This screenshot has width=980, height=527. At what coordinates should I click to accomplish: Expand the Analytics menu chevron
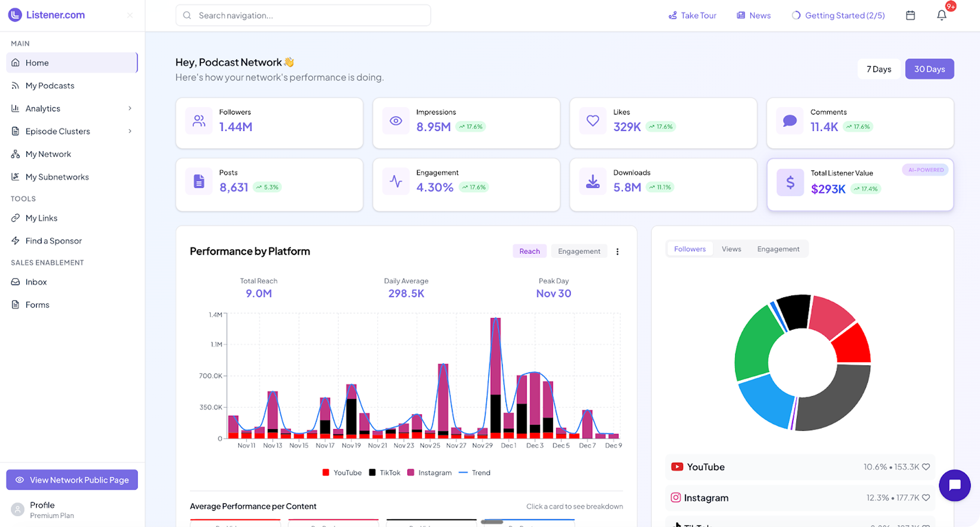[130, 109]
